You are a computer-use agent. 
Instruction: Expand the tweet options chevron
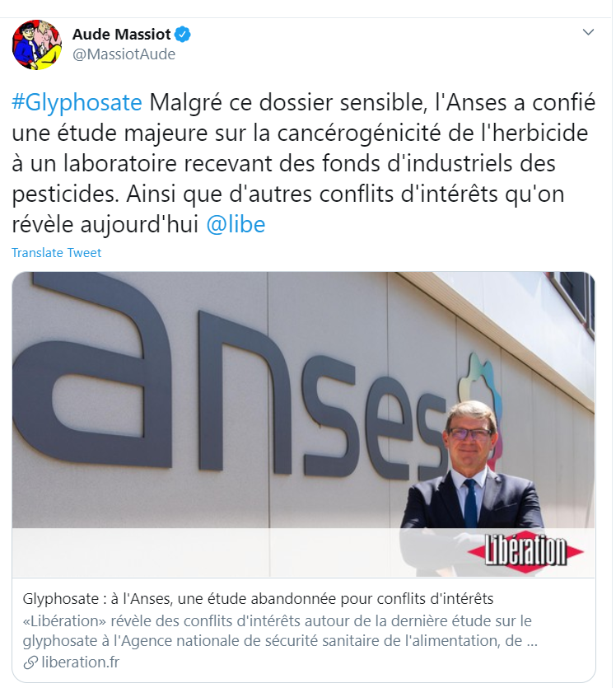[x=588, y=32]
